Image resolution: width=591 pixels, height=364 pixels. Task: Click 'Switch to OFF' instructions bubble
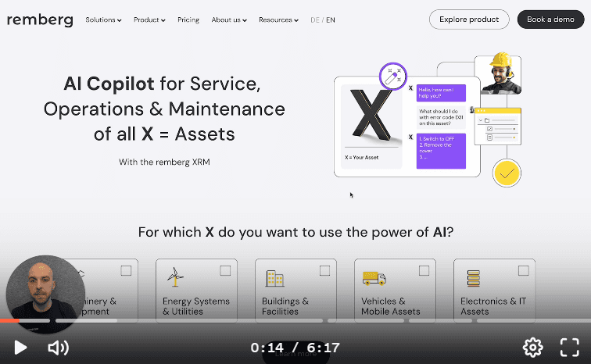coord(441,151)
